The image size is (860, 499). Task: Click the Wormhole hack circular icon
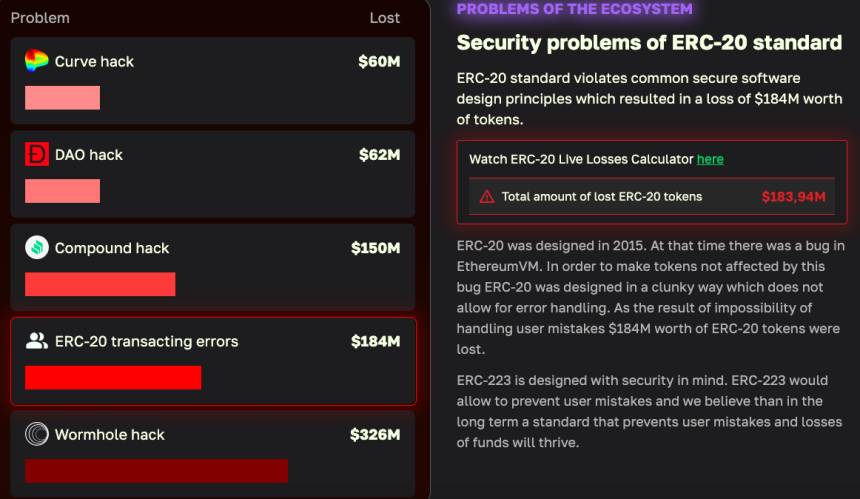(x=37, y=434)
